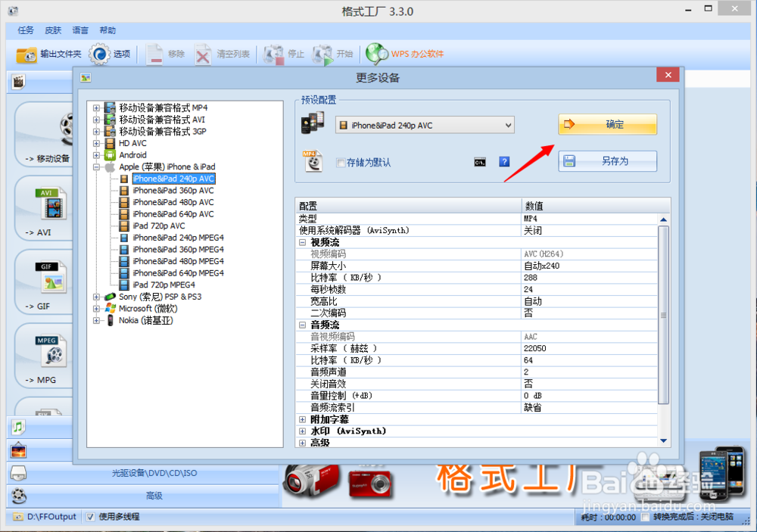The height and width of the screenshot is (532, 757).
Task: Click the 采样率 value 22050
Action: click(x=535, y=349)
